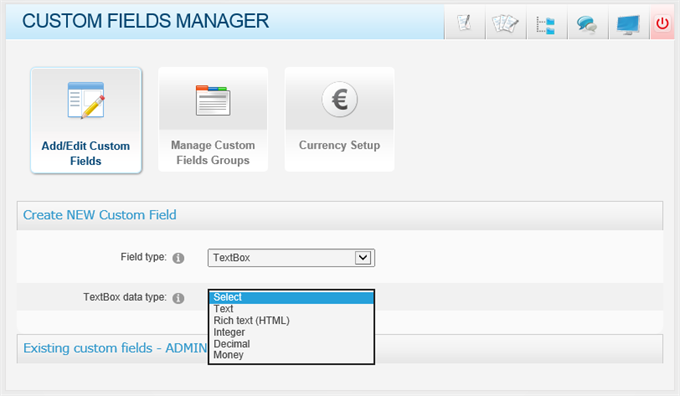Choose Text in the data type list
680x396 pixels.
(x=291, y=309)
